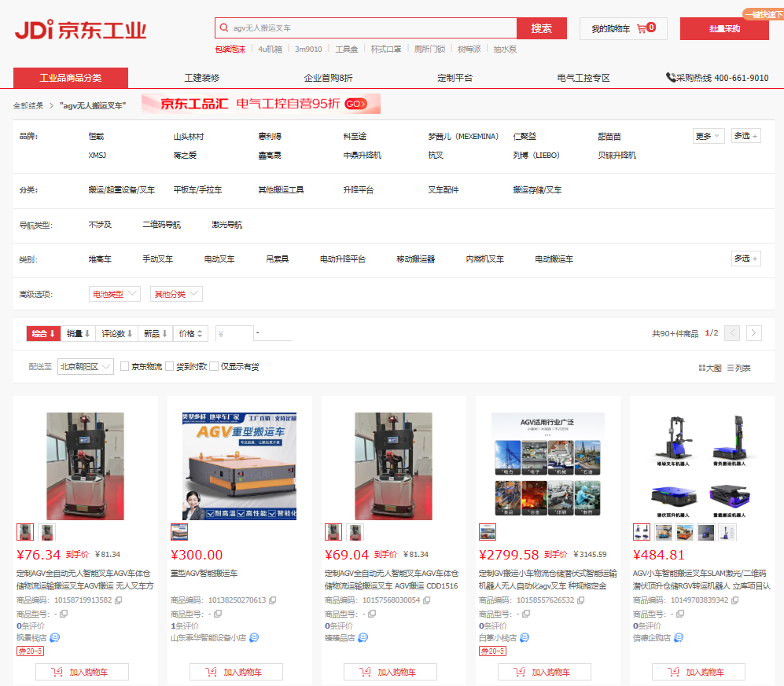This screenshot has height=686, width=784.
Task: Add the ¥300.00 重型AGV智能搬运车 to cart
Action: pyautogui.click(x=236, y=672)
